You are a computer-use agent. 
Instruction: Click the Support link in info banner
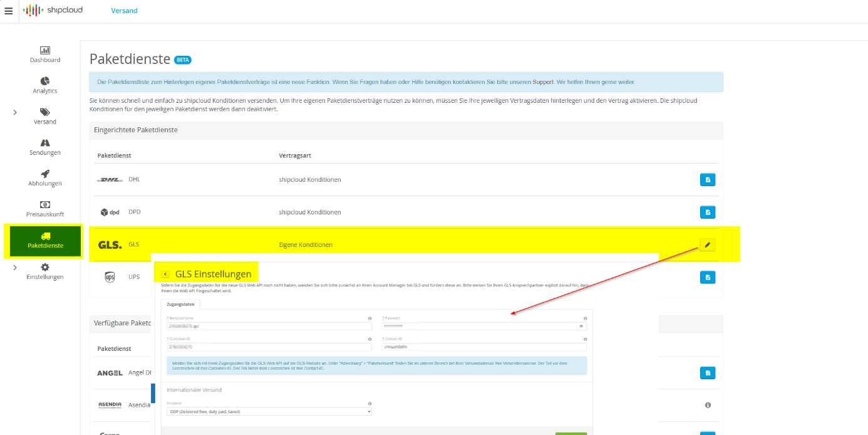pos(542,82)
